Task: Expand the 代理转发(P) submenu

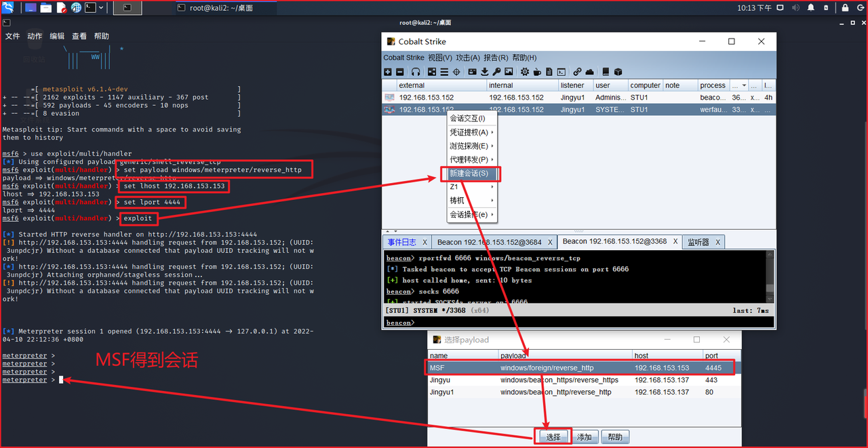Action: 472,159
